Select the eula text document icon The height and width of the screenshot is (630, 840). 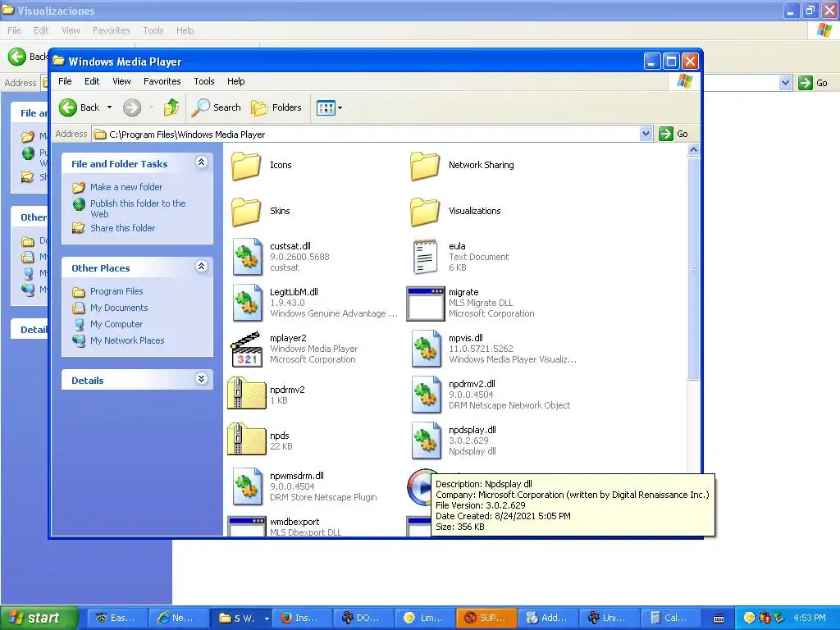pyautogui.click(x=426, y=257)
